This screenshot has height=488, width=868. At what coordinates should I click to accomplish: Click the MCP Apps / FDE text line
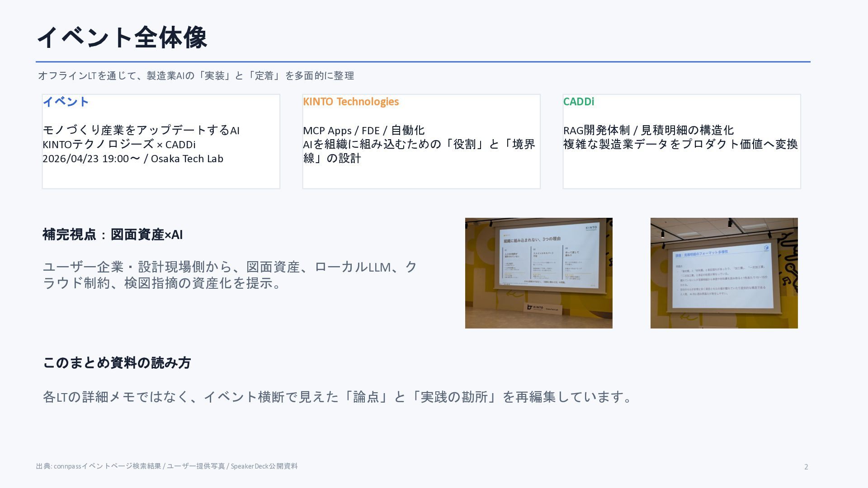point(363,131)
